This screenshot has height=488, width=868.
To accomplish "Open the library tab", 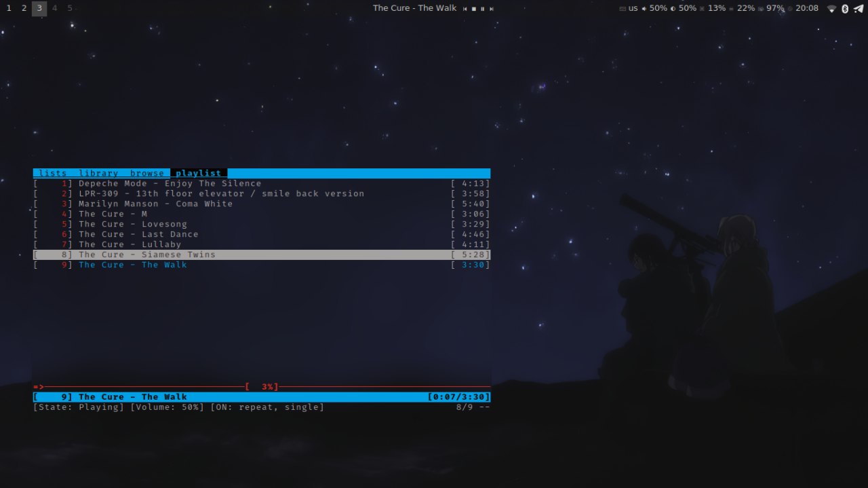I will [98, 173].
